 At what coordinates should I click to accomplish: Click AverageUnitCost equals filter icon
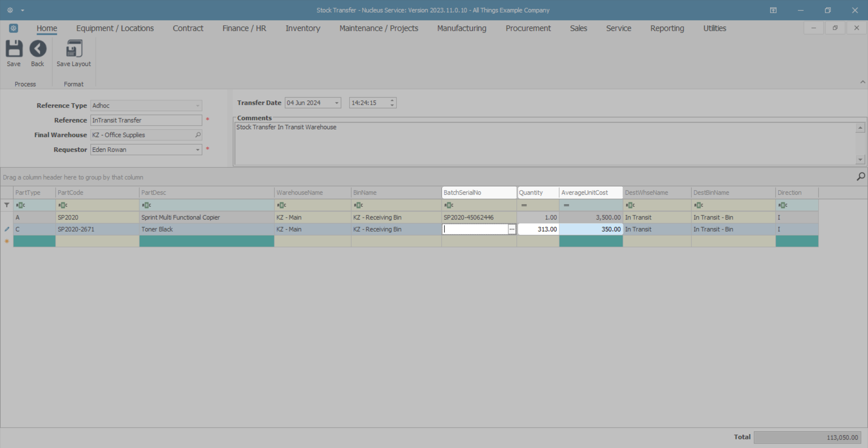pyautogui.click(x=566, y=205)
